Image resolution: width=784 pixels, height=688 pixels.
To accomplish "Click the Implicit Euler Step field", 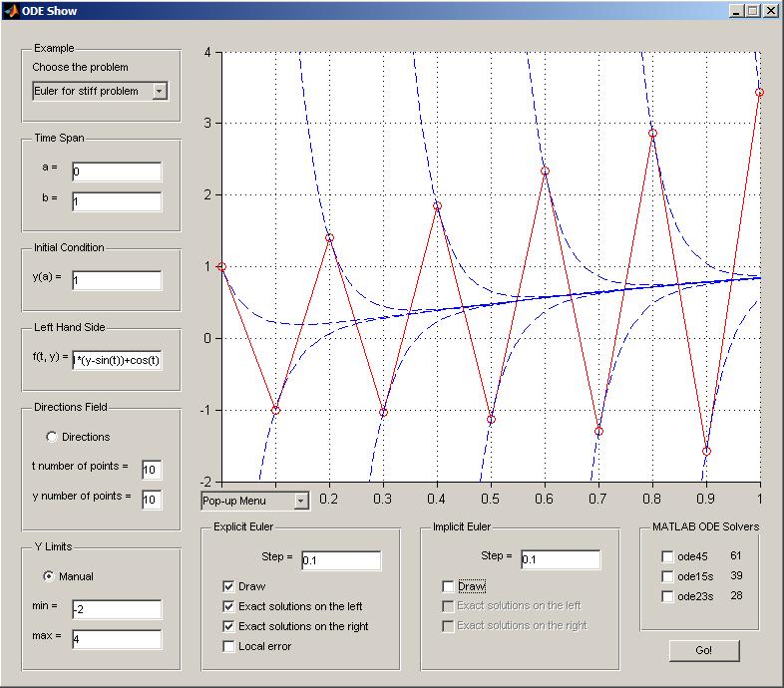I will 561,559.
